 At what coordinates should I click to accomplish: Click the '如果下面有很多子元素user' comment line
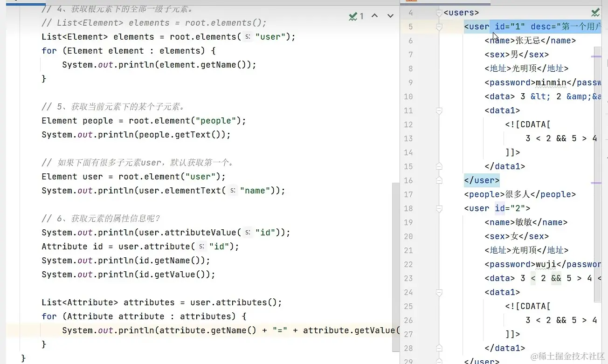(x=138, y=163)
